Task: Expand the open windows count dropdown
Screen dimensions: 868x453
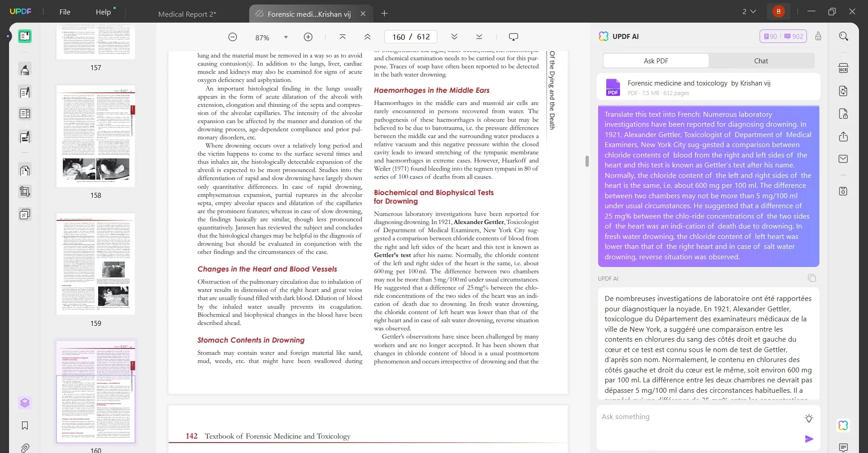Action: coord(749,12)
